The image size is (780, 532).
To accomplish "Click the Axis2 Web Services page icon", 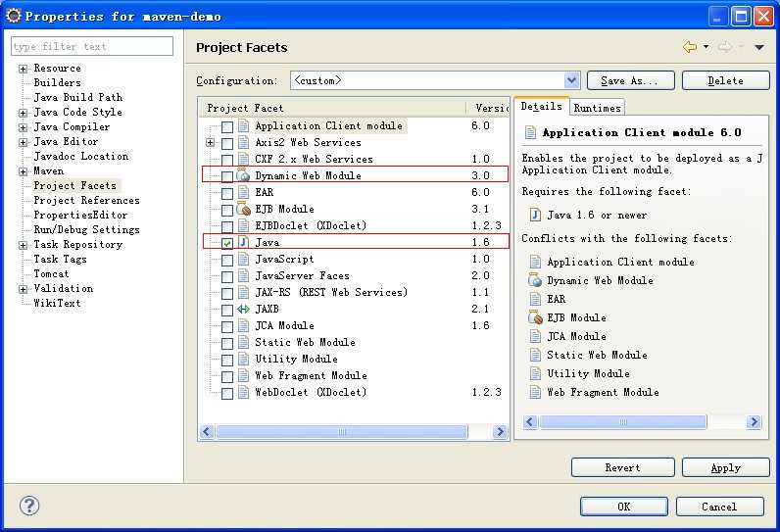I will [x=243, y=142].
